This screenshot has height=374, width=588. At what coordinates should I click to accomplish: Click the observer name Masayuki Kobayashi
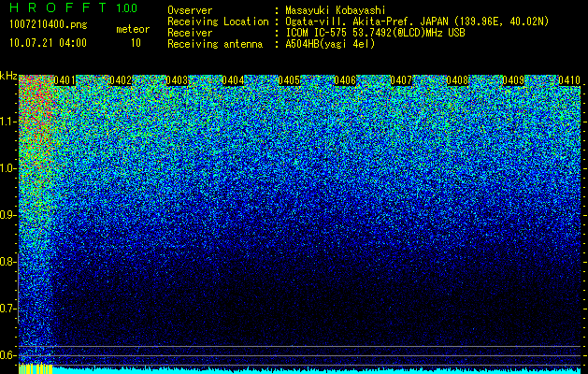336,10
